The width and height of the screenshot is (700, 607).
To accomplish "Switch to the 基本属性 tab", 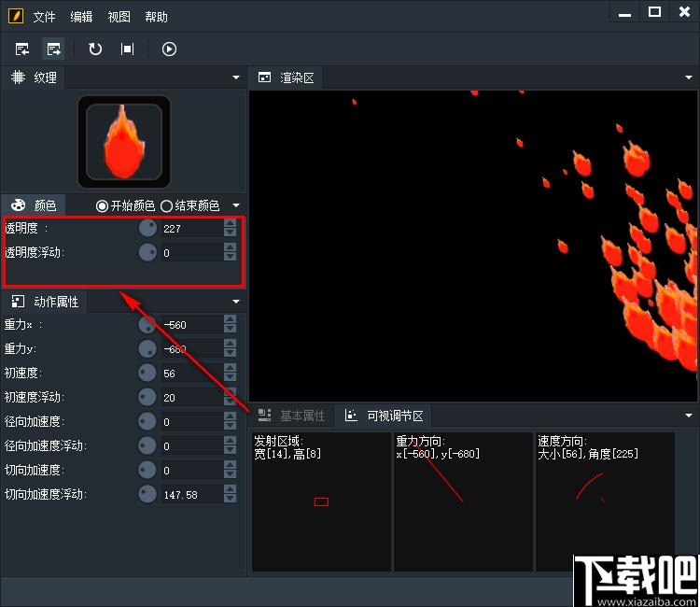I will click(292, 416).
